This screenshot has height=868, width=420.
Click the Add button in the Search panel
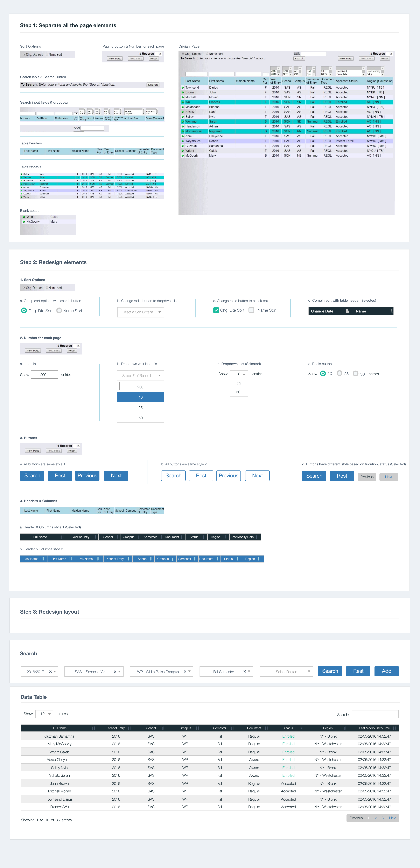pos(386,671)
